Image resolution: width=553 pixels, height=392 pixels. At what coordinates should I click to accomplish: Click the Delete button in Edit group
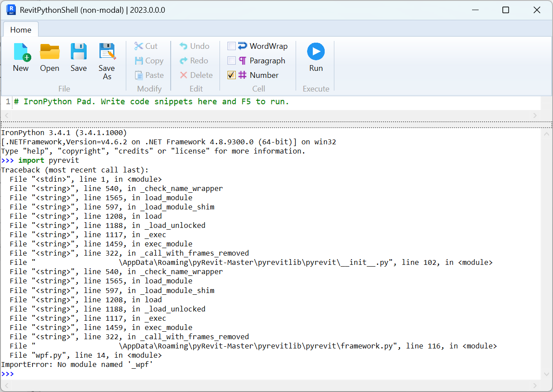tap(196, 75)
